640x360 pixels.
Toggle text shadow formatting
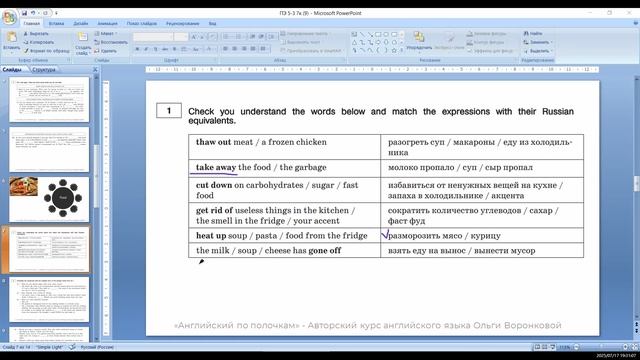point(174,49)
